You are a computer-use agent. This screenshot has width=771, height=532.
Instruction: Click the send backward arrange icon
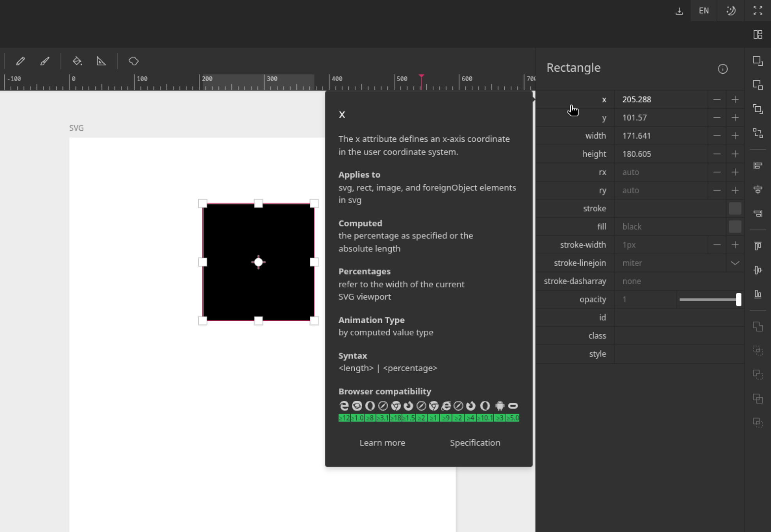[758, 85]
